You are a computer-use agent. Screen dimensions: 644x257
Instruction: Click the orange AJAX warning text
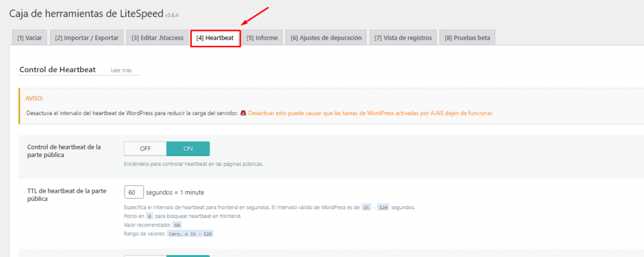point(370,112)
